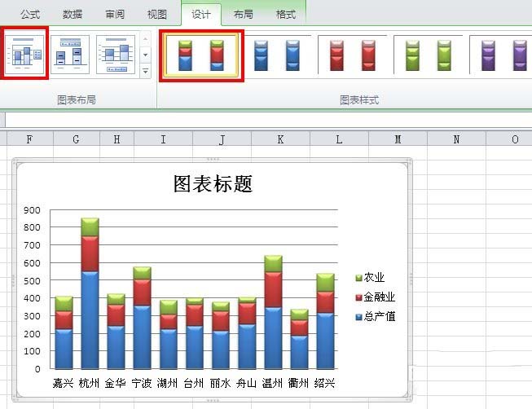The width and height of the screenshot is (532, 409).
Task: Expand the chart layouts gallery
Action: pyautogui.click(x=145, y=72)
